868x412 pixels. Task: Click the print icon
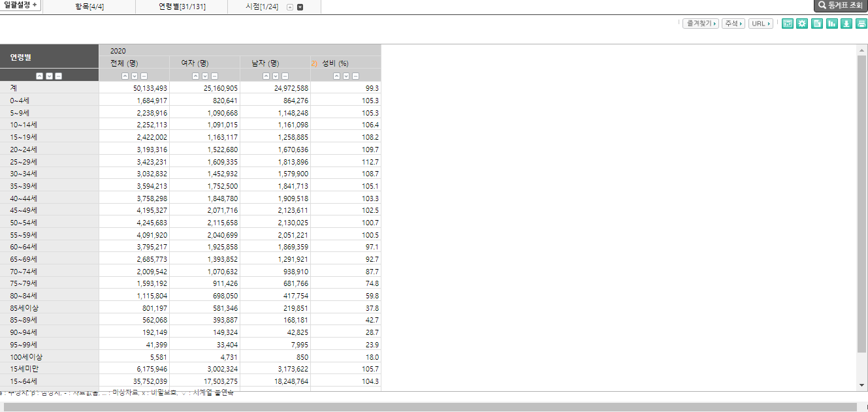(861, 24)
